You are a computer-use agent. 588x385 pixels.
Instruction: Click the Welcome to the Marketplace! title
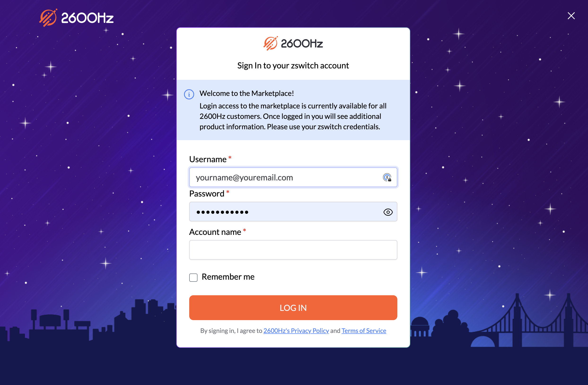246,93
